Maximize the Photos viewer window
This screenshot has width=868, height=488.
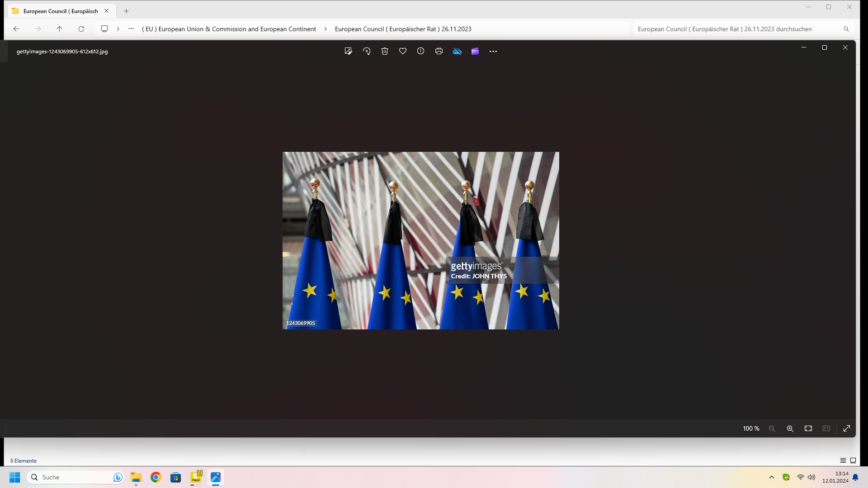(x=825, y=47)
